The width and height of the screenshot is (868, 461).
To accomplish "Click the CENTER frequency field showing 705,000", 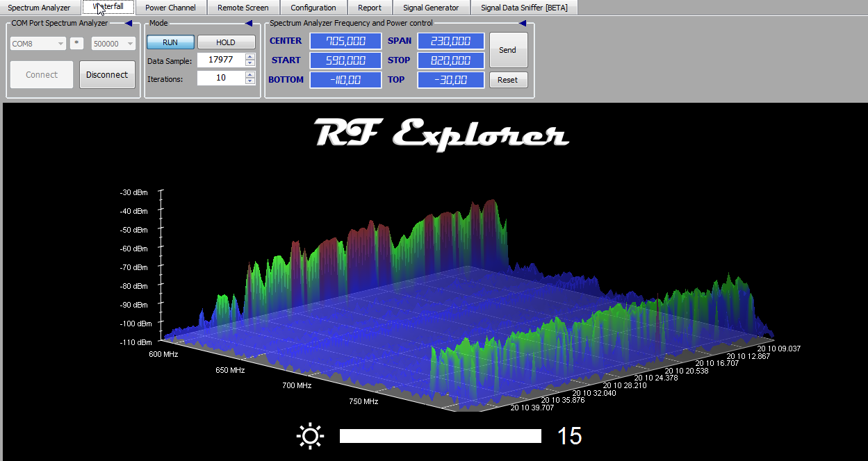I will click(x=345, y=41).
